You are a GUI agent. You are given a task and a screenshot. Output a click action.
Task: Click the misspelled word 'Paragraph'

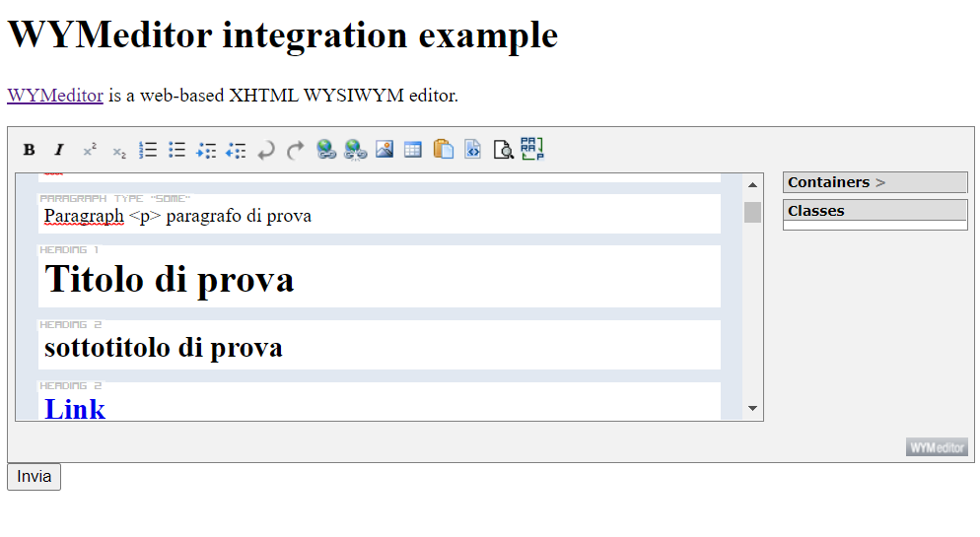pyautogui.click(x=85, y=216)
